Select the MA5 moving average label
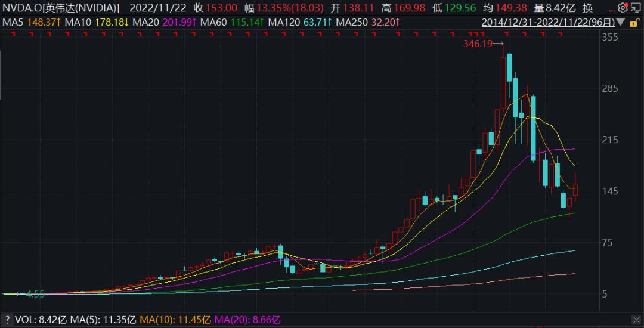This screenshot has width=644, height=328. [30, 23]
